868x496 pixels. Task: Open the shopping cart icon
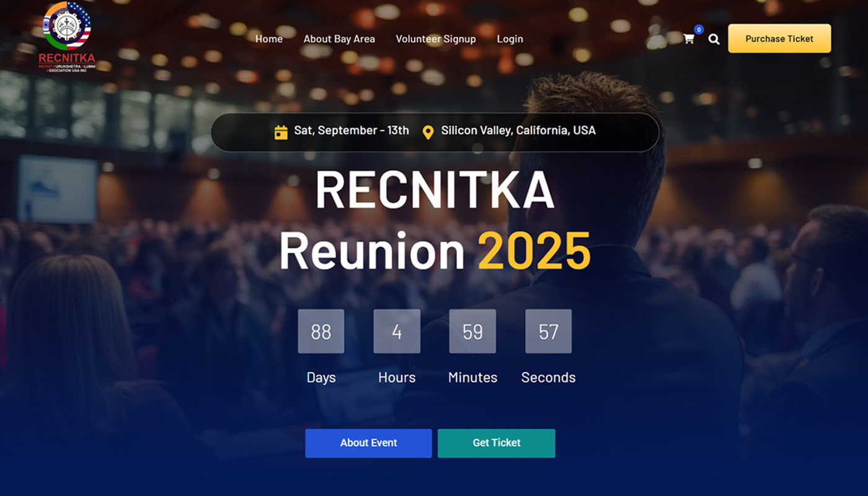coord(688,39)
